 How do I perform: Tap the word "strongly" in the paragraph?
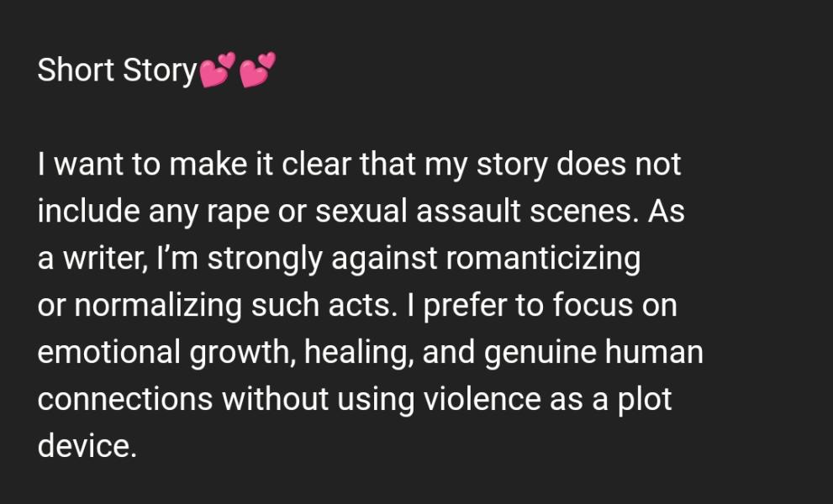(265, 259)
